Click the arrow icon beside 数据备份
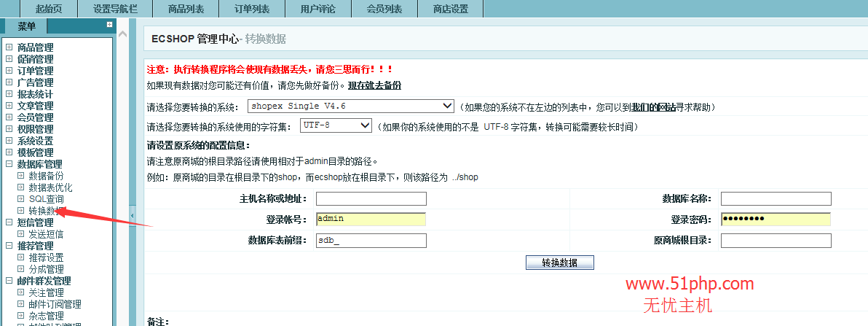The height and width of the screenshot is (326, 868). pos(21,176)
